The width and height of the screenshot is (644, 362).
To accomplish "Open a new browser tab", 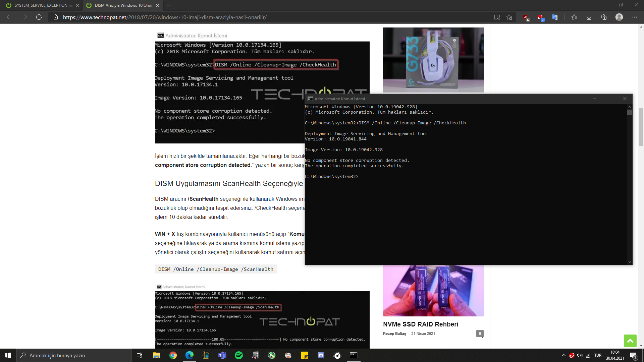I will [x=169, y=5].
